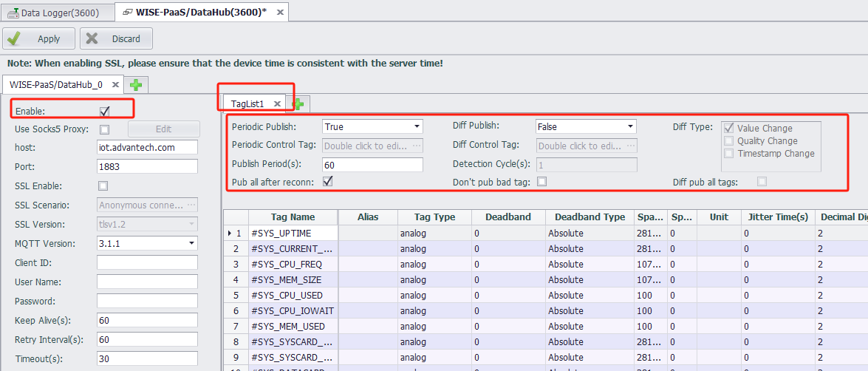Click the Discard button
Viewport: 868px width, 371px height.
[116, 39]
